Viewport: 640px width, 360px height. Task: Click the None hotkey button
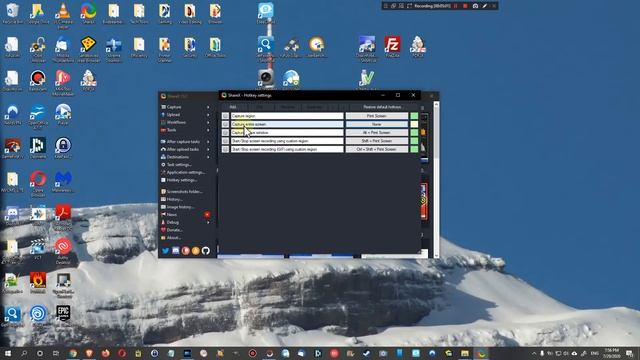coord(376,124)
